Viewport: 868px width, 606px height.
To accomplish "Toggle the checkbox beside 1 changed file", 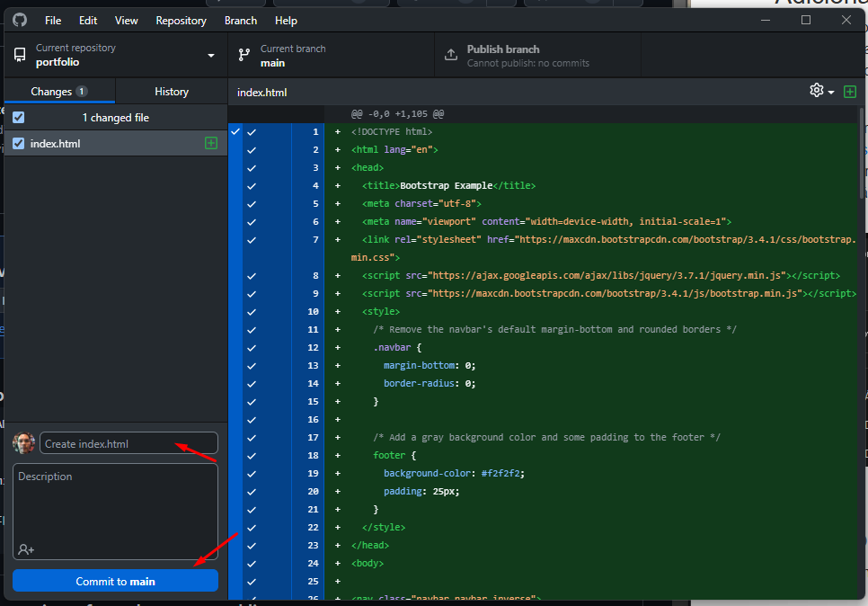I will [x=19, y=117].
